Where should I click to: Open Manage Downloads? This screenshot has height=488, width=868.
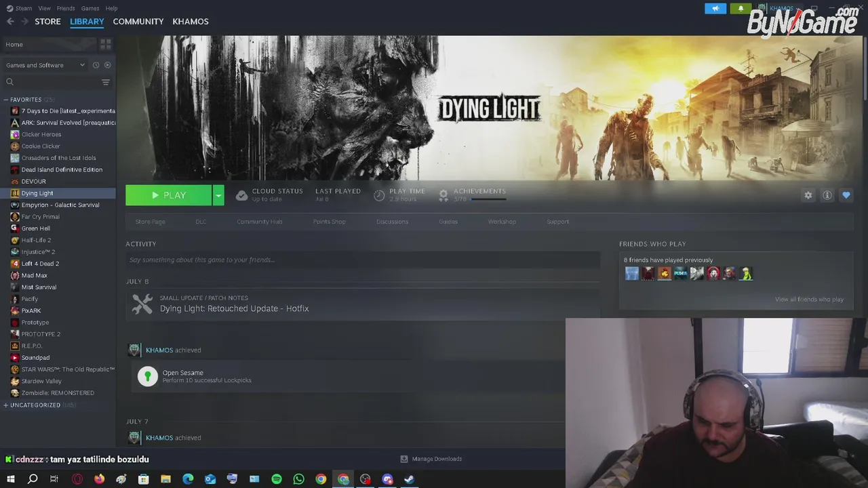[431, 459]
